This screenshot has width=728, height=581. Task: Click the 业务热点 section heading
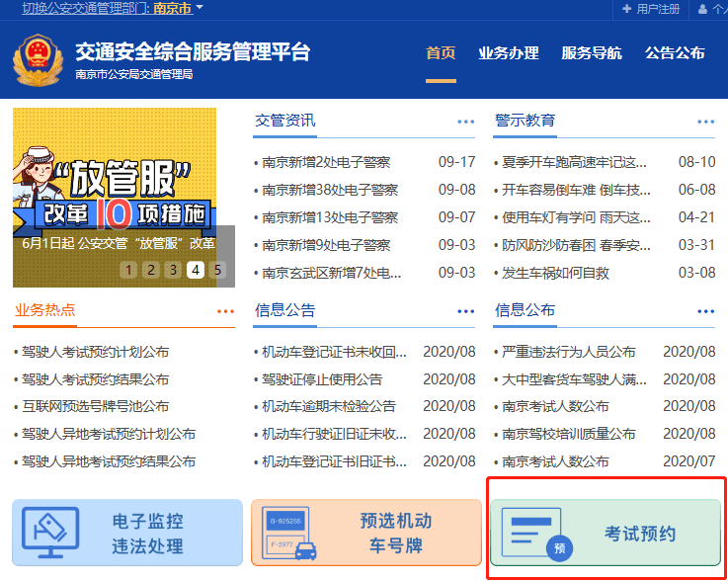click(x=44, y=310)
